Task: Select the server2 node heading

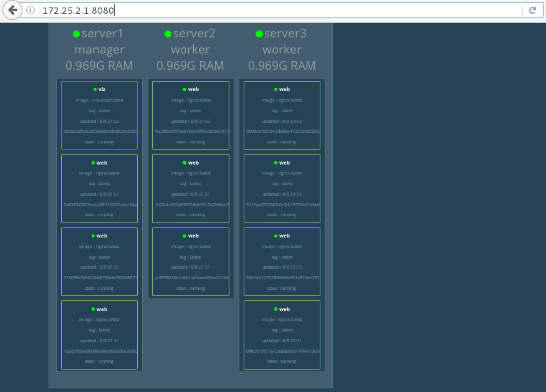Action: click(x=194, y=34)
